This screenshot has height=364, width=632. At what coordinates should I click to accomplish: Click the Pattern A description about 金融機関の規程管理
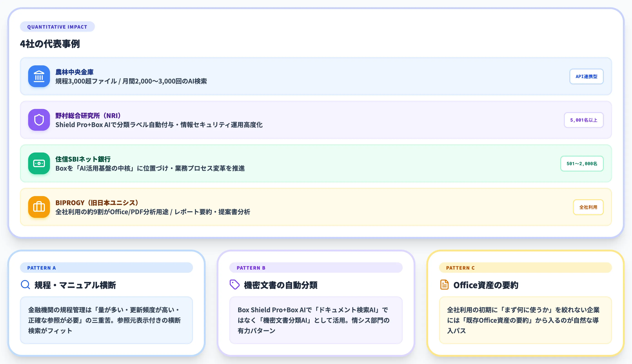pos(106,320)
